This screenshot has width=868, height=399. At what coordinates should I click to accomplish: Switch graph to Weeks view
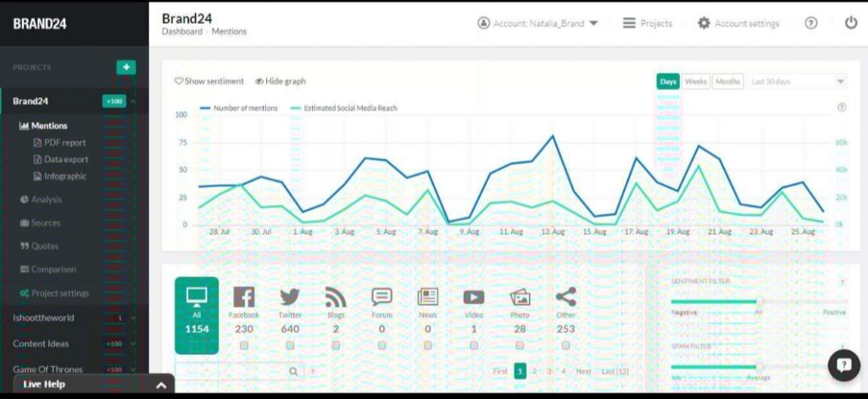click(x=696, y=81)
